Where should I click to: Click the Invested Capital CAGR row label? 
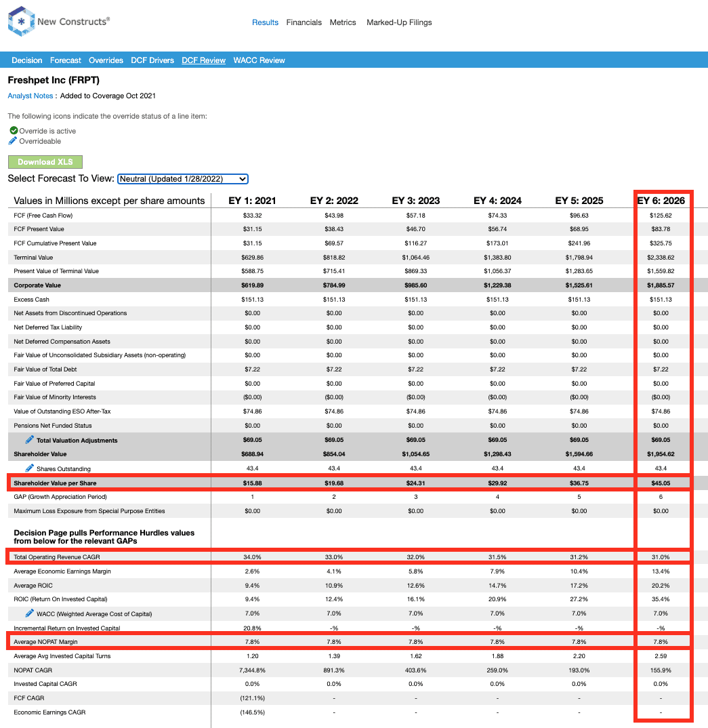point(45,684)
